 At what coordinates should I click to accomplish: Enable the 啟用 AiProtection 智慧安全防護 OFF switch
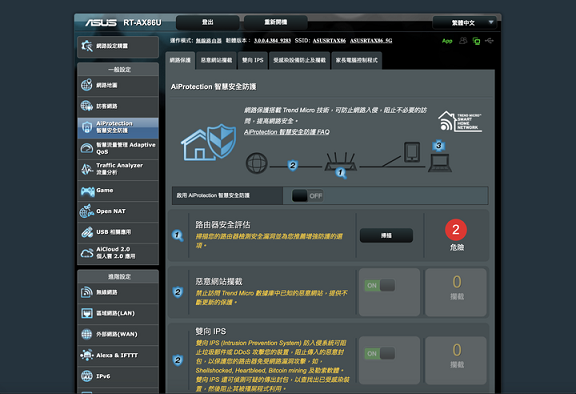click(307, 196)
